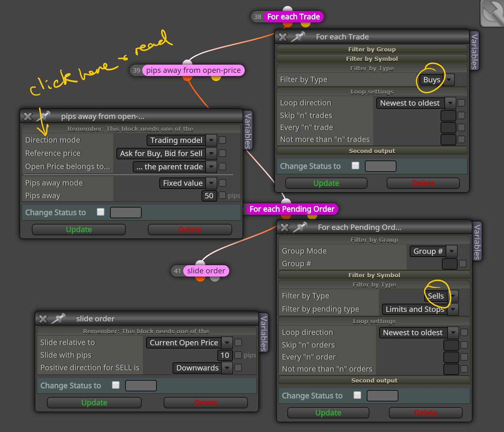
Task: Tick Change Status to in slide order panel
Action: 116,385
